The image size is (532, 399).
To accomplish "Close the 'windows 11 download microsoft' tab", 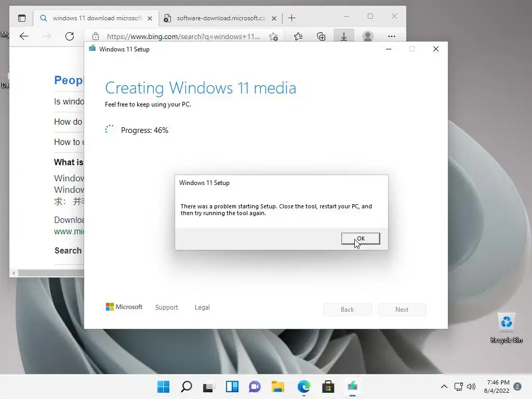I will click(x=150, y=18).
